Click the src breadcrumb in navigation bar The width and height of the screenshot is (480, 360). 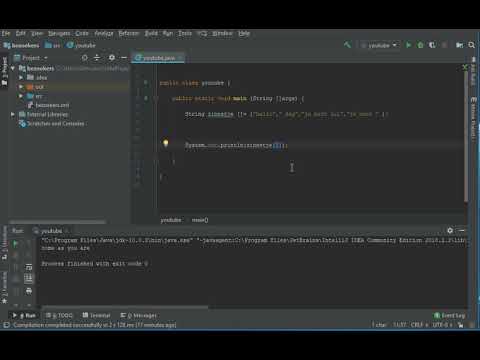[x=53, y=45]
